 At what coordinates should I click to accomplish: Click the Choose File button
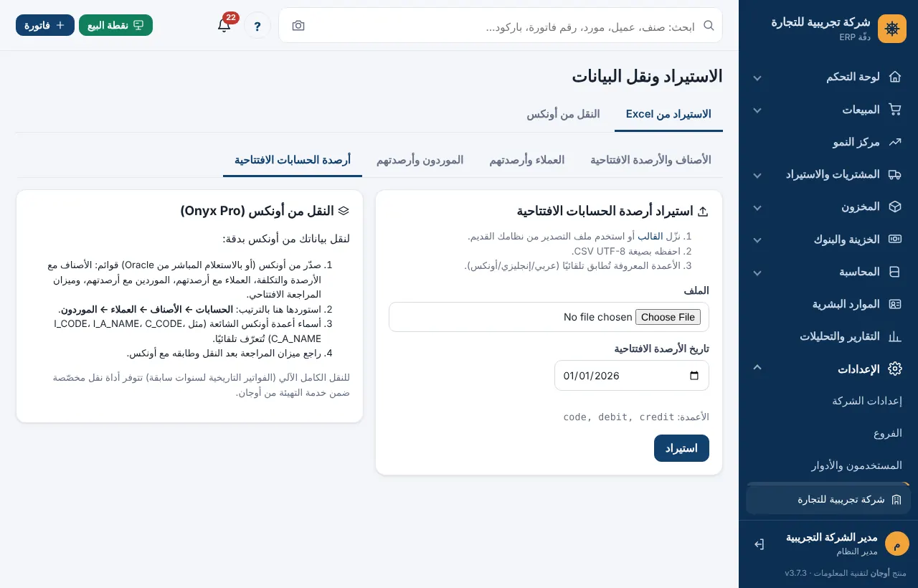[x=668, y=317]
